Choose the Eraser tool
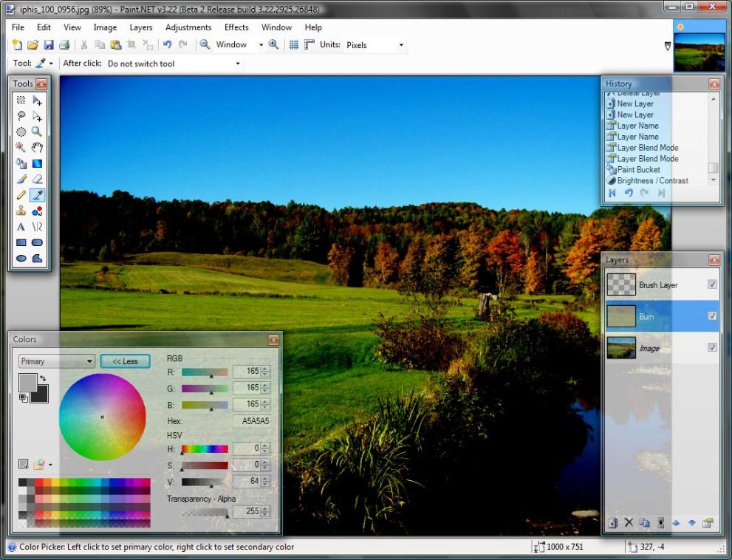This screenshot has width=732, height=560. coord(37,179)
